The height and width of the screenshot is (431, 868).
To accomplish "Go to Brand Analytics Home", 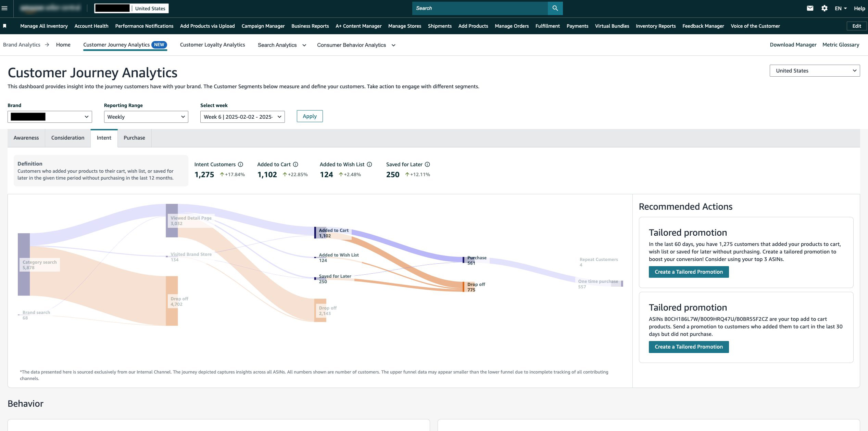I will [63, 45].
